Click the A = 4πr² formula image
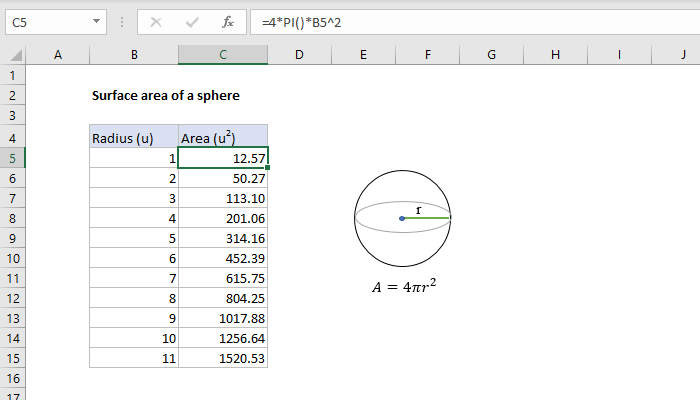 point(404,287)
